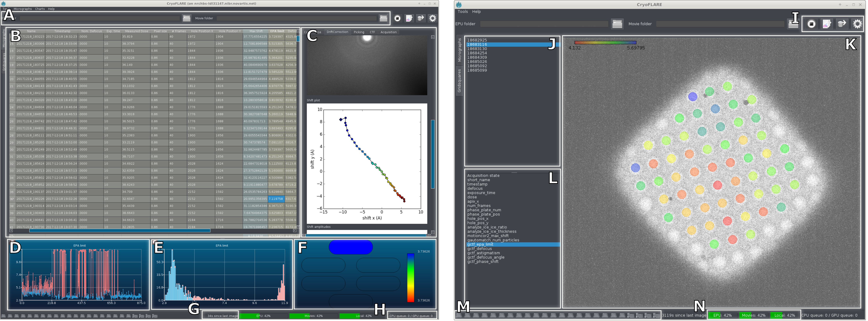This screenshot has width=868, height=321.
Task: Open the Acquisition tab
Action: (x=388, y=32)
